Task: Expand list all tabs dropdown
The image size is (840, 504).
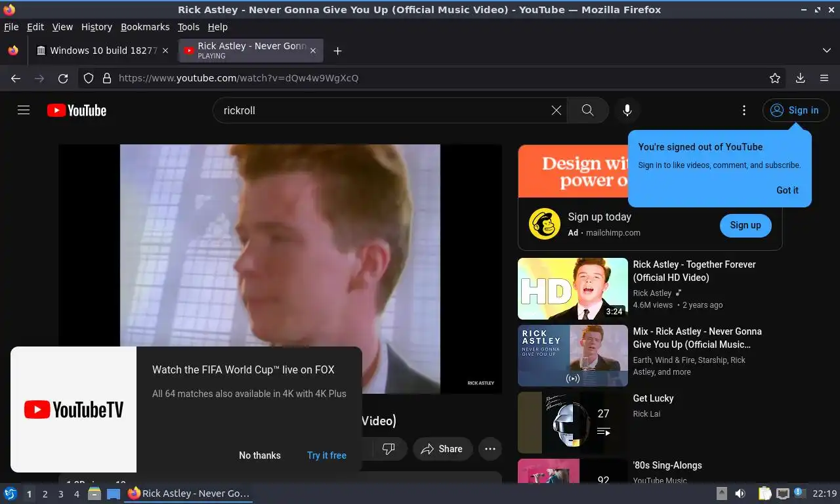Action: click(x=827, y=51)
